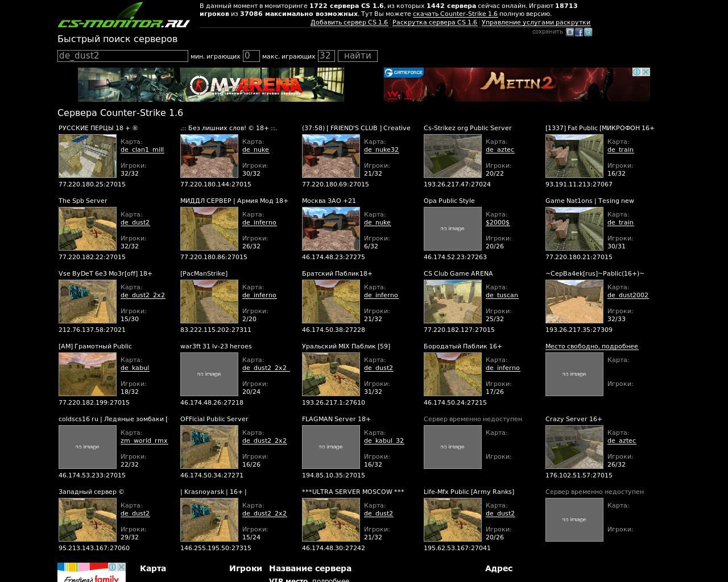Open The Spb Server title
The image size is (728, 582).
coord(83,201)
